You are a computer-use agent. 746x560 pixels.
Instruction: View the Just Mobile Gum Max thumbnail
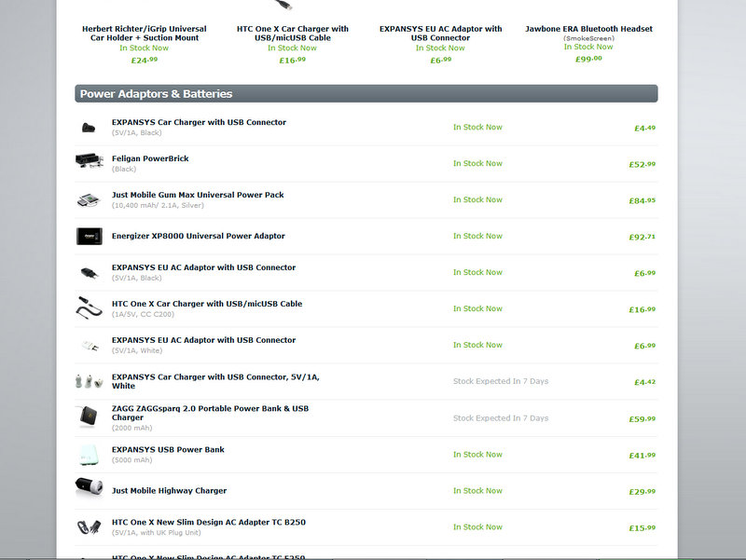tap(89, 200)
